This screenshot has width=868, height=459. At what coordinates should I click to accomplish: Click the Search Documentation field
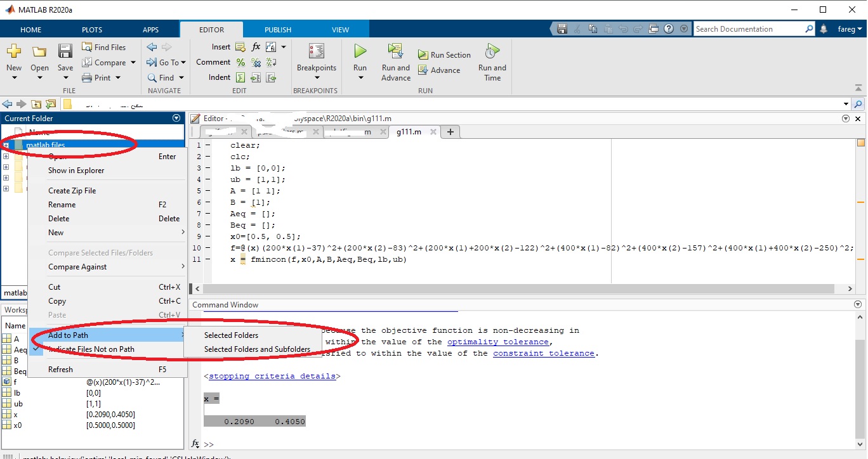pos(749,29)
